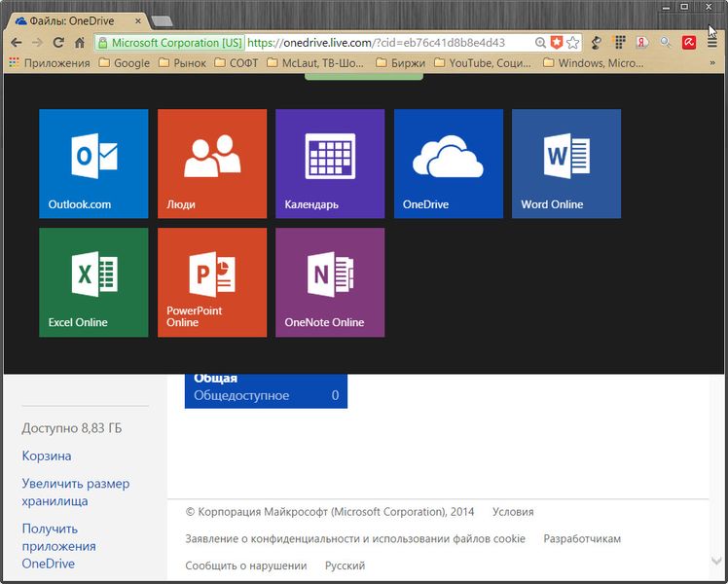Click Сообщить о нарушении link
The width and height of the screenshot is (728, 584).
point(246,566)
